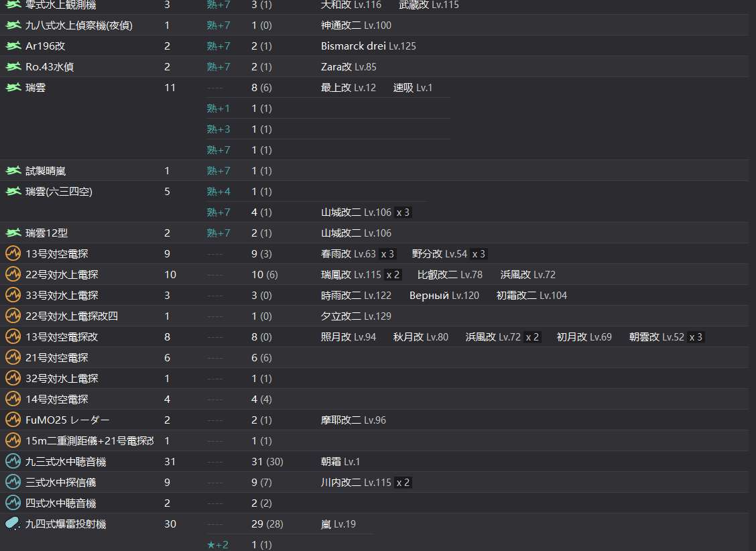Click the 31 (30) count for 九三式水中聴音機
Viewport: 756px width, 551px height.
[267, 461]
